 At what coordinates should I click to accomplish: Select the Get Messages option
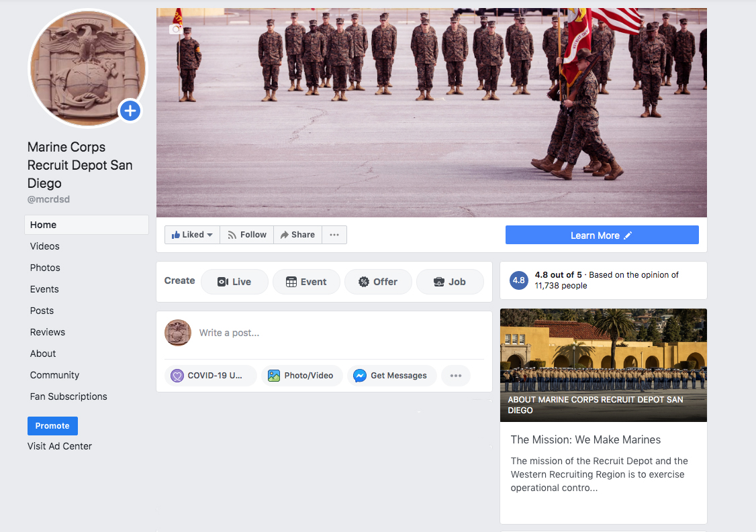tap(391, 376)
